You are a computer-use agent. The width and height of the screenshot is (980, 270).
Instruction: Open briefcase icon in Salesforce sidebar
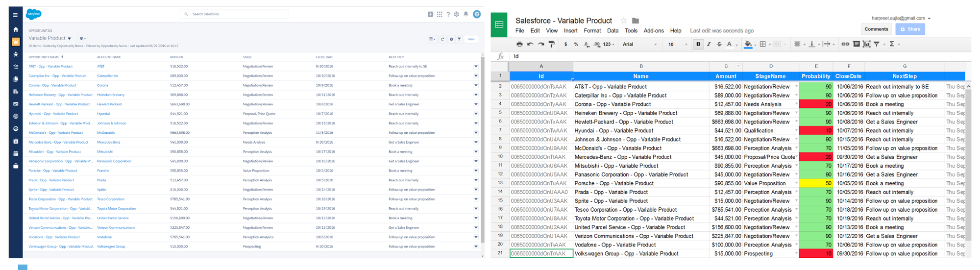click(x=16, y=166)
